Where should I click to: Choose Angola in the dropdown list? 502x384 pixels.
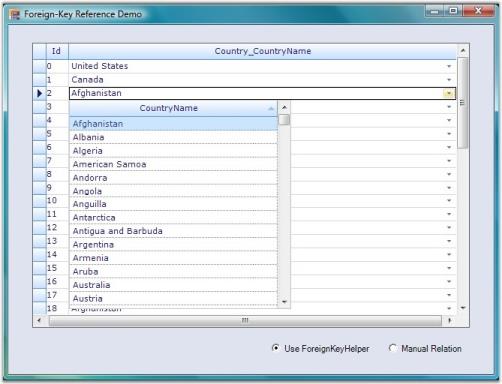click(x=173, y=191)
